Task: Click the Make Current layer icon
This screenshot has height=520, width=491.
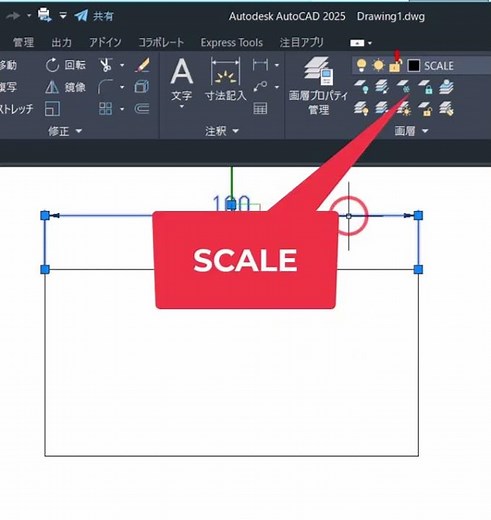Action: point(446,87)
